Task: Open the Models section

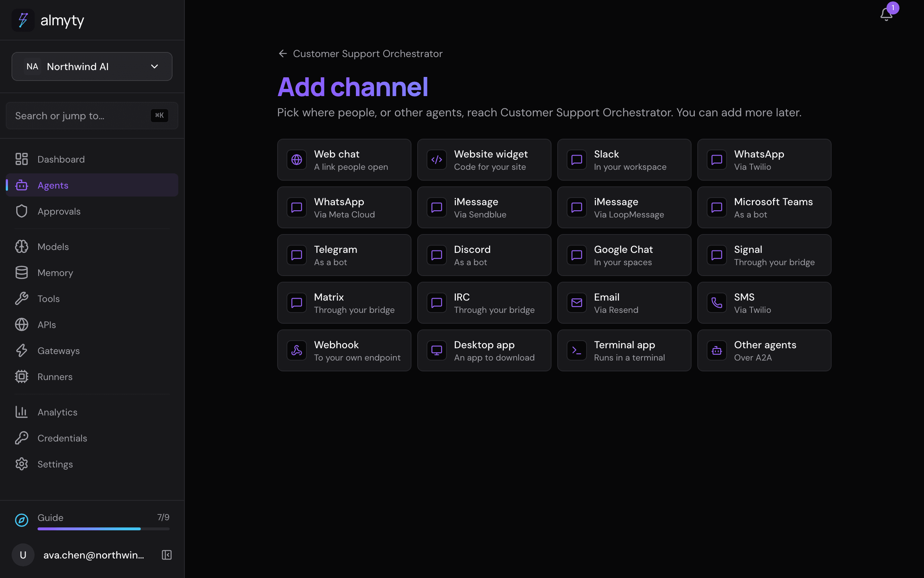Action: 92,247
